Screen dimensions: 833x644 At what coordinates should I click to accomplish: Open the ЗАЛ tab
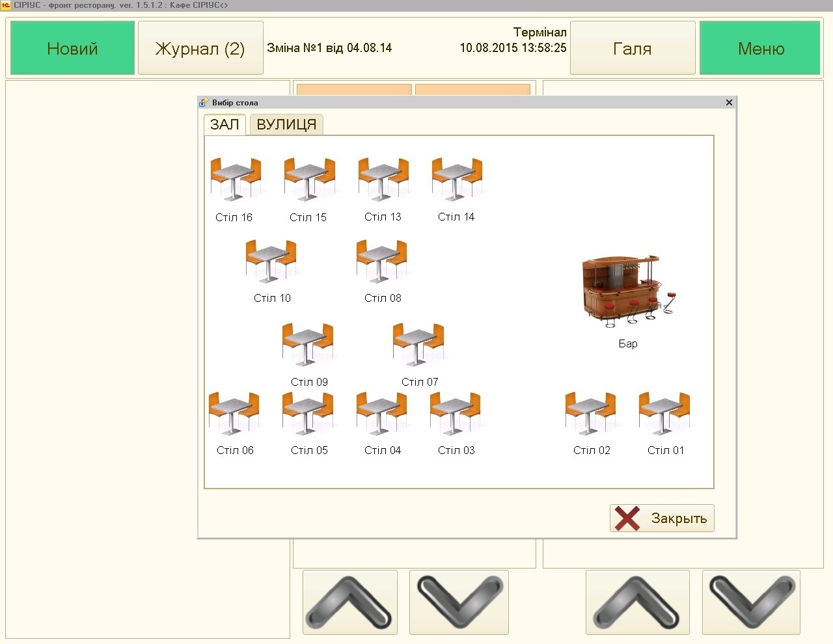tap(225, 124)
